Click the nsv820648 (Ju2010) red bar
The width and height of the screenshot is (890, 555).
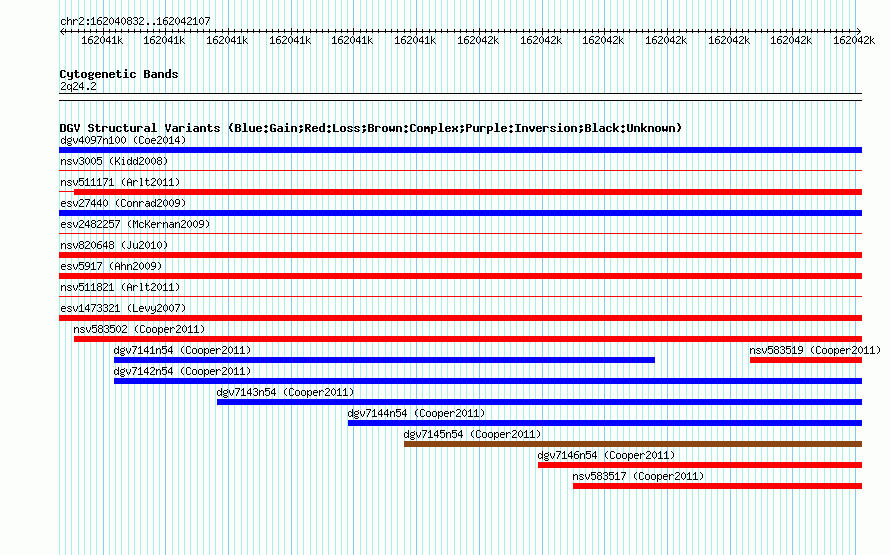pyautogui.click(x=460, y=255)
